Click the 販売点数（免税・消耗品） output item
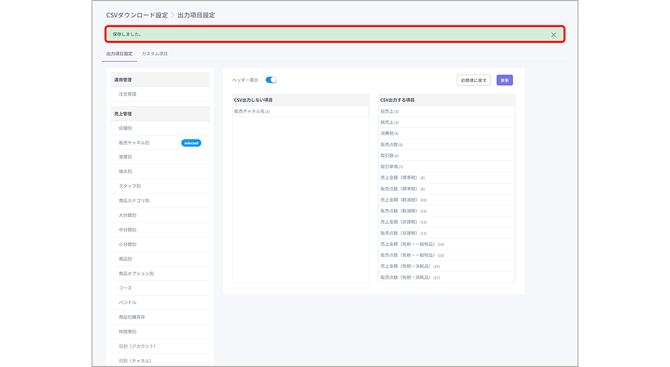670x367 pixels. [x=447, y=277]
